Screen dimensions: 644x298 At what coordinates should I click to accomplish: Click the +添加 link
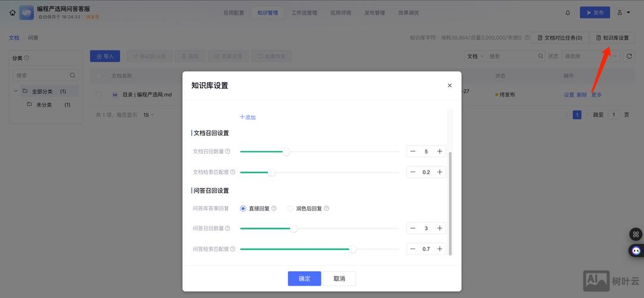(248, 117)
